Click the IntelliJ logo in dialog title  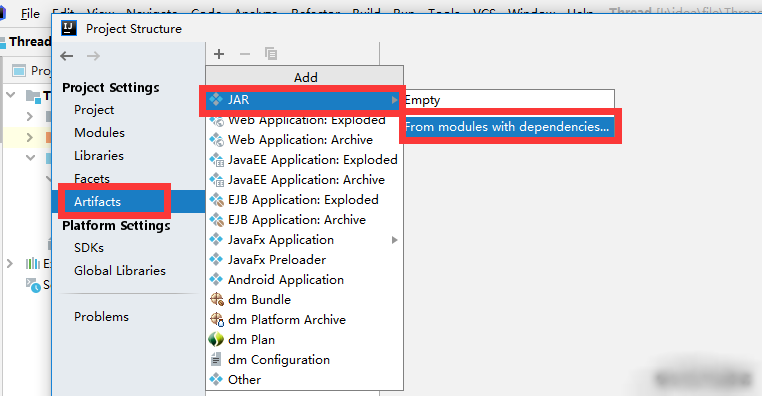(x=69, y=29)
